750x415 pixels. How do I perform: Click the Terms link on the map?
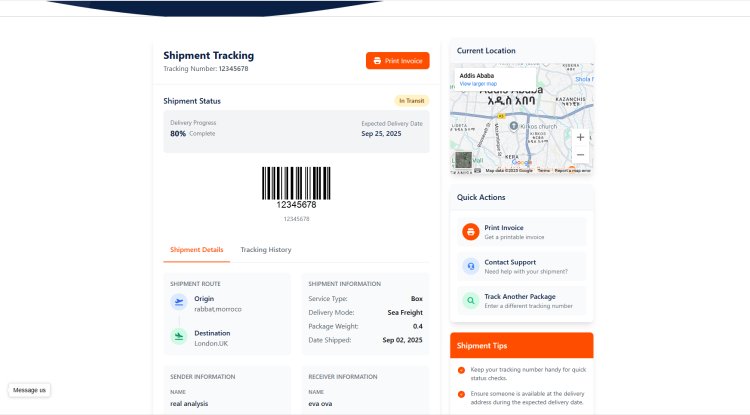543,171
